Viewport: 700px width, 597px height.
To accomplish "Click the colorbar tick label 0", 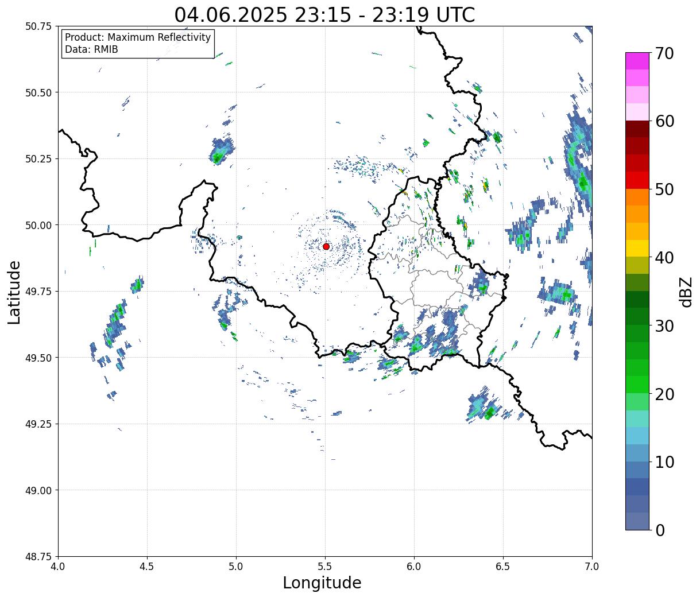I will [x=659, y=530].
